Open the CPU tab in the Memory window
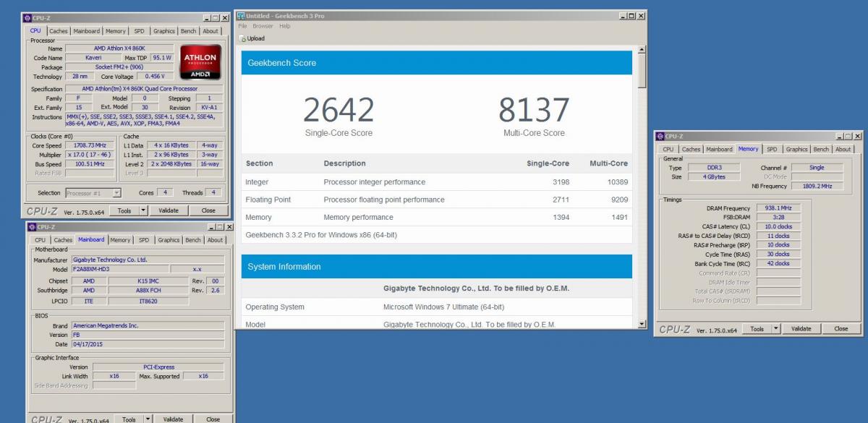This screenshot has width=868, height=423. point(668,150)
